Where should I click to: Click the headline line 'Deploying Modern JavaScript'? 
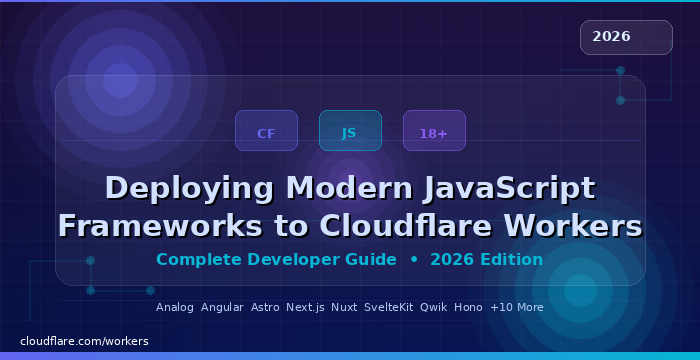pos(350,188)
